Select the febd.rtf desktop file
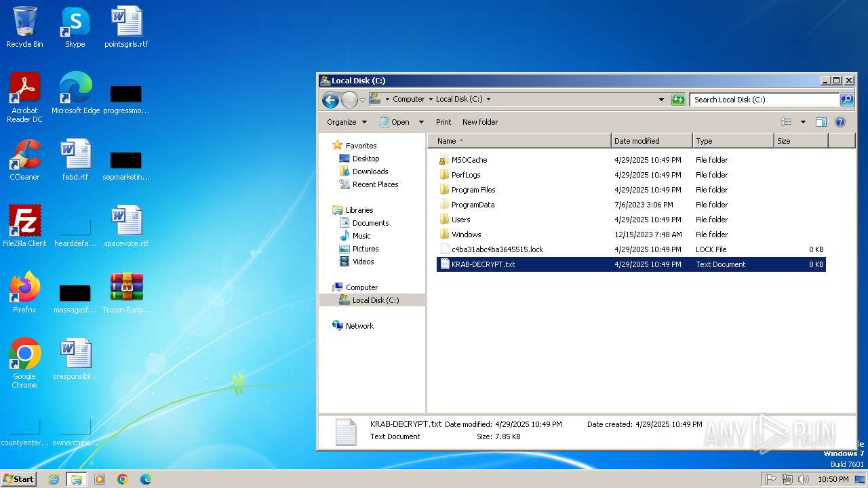The image size is (868, 488). point(75,160)
